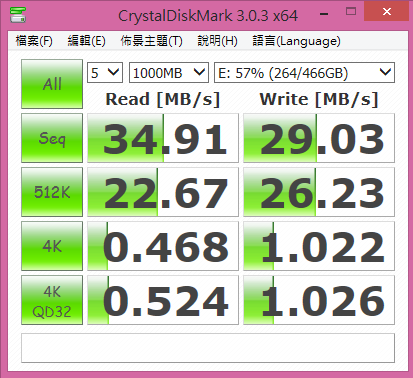The image size is (413, 378).
Task: Click the 4K QD32 write result 1.026
Action: pyautogui.click(x=319, y=300)
